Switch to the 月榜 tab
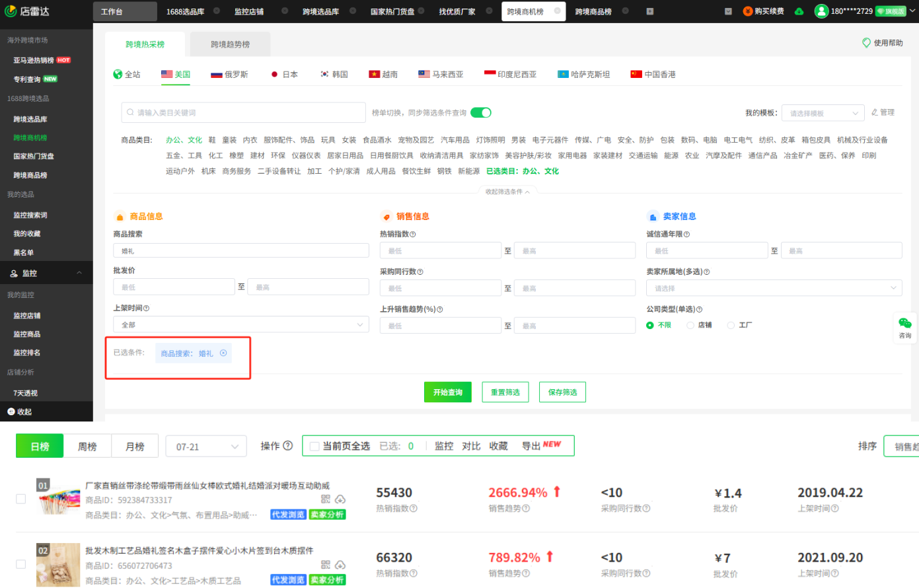Screen dimensions: 919x588 click(135, 447)
